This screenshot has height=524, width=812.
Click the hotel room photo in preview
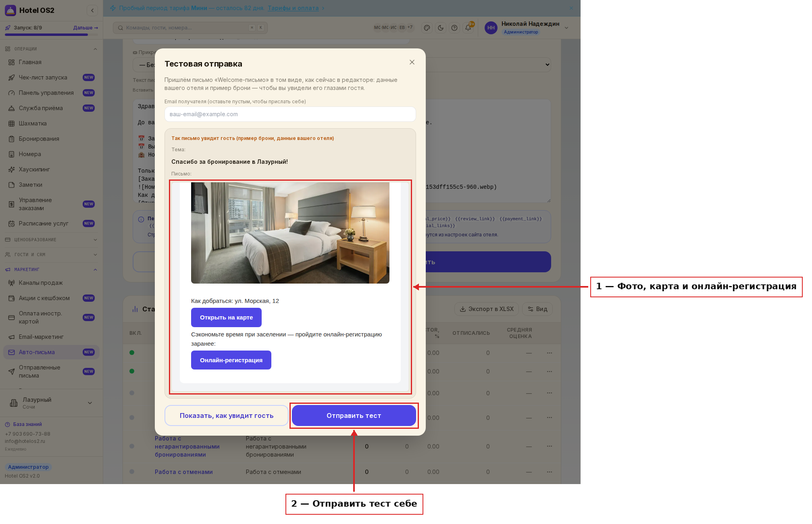click(x=290, y=233)
